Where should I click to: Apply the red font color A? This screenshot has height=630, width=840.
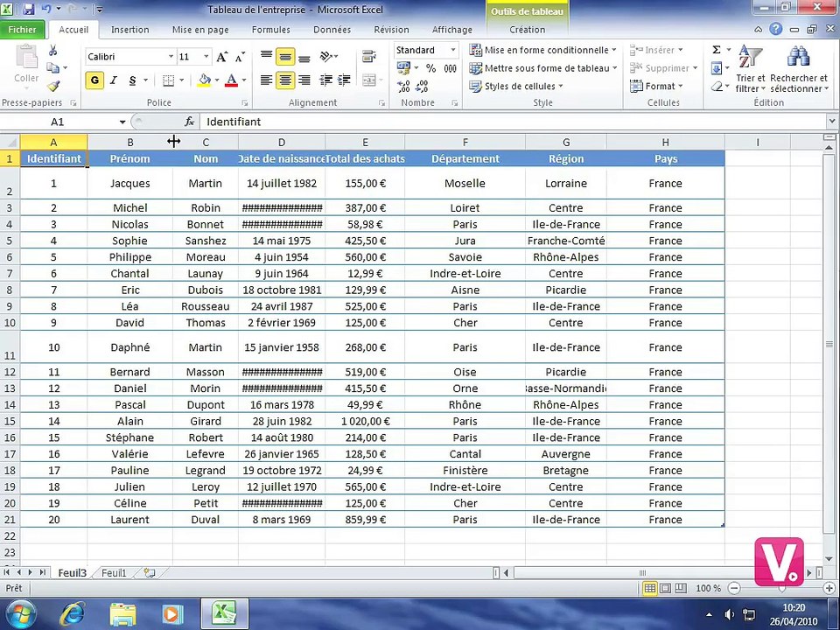tap(231, 80)
